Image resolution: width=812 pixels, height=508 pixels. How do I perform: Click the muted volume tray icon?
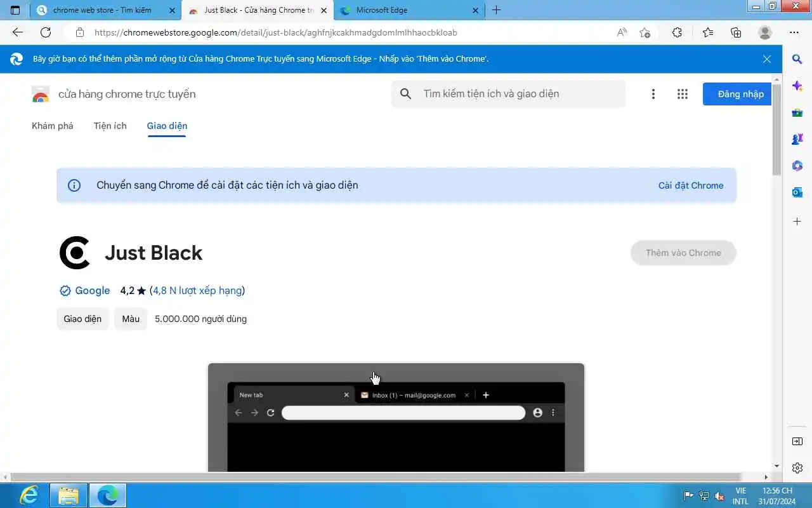pyautogui.click(x=719, y=496)
